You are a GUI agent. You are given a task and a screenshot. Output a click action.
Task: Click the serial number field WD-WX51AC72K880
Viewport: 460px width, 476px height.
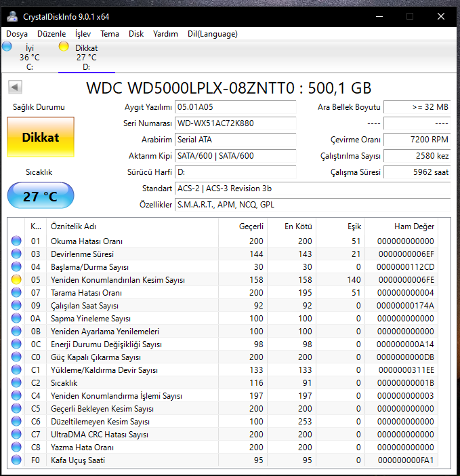point(235,123)
